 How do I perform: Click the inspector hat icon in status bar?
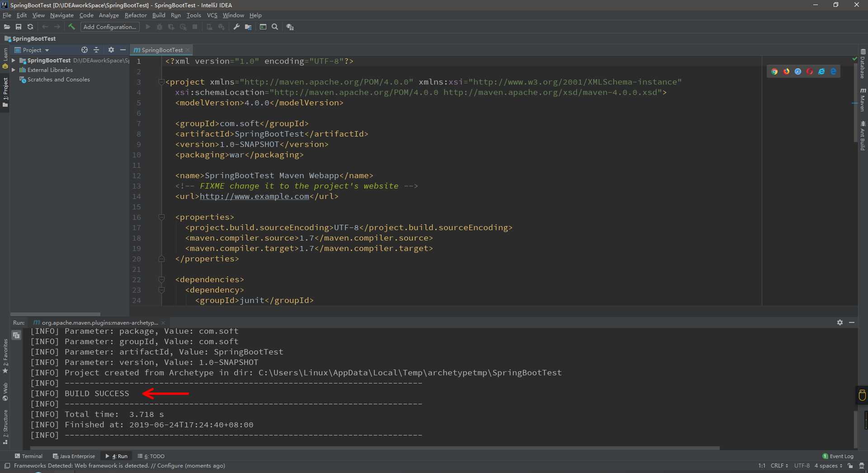tap(862, 466)
